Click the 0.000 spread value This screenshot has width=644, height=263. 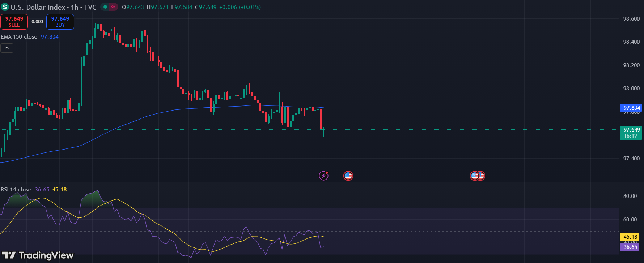[37, 22]
